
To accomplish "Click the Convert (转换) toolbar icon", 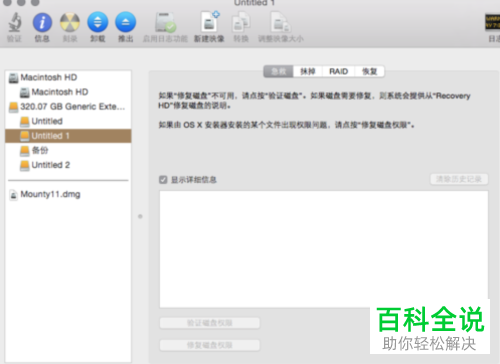I will click(241, 22).
